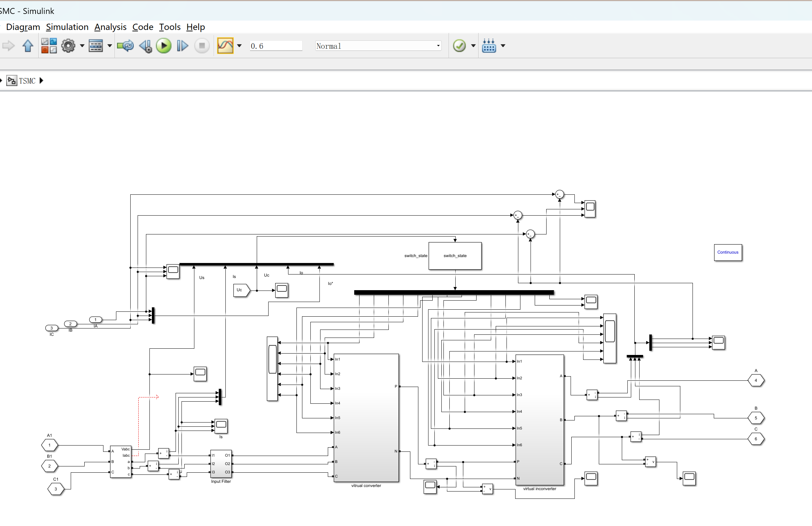Screen dimensions: 812x526
Task: Click the Model Advisor checkmark icon
Action: tap(459, 46)
